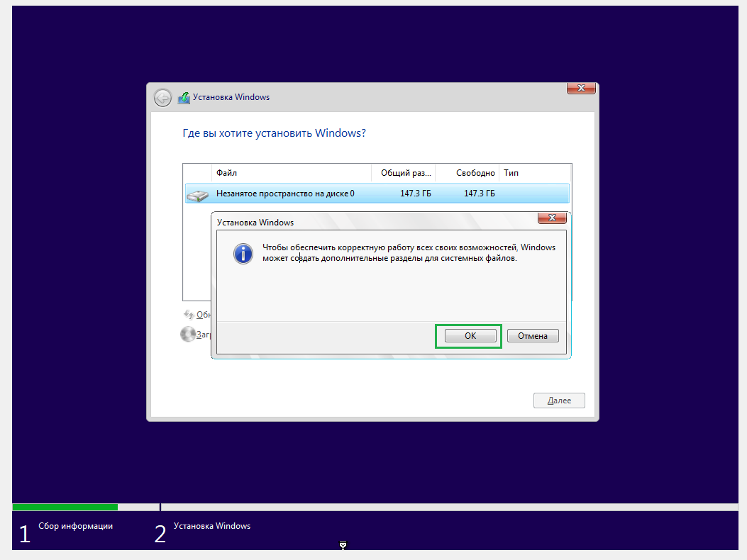
Task: Close the inner Установка Windows message dialog
Action: pos(552,218)
